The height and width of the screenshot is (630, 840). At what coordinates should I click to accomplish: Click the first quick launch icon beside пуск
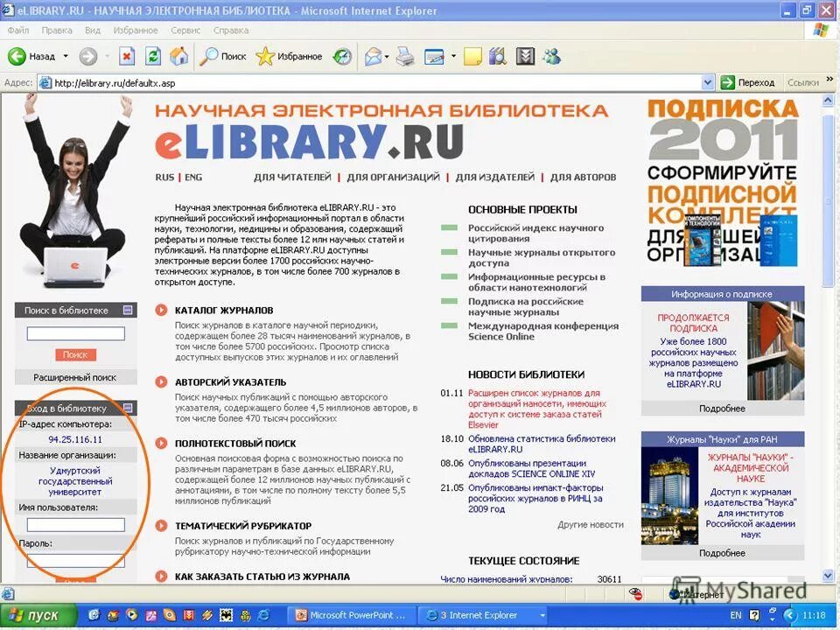click(x=94, y=615)
